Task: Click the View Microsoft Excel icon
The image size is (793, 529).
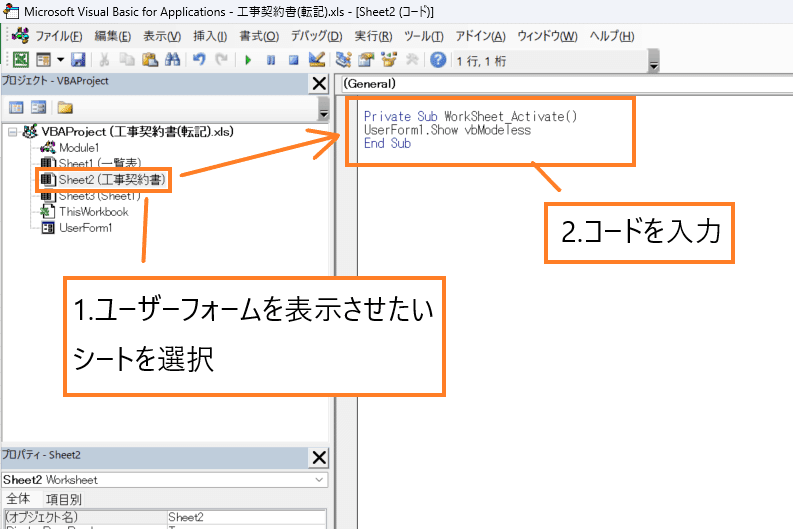Action: (21, 60)
